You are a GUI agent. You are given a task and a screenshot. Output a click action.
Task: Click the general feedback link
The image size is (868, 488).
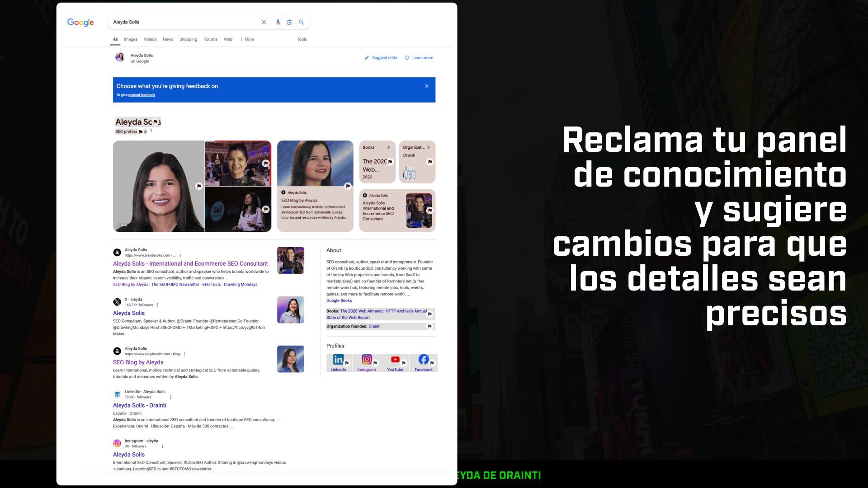142,95
